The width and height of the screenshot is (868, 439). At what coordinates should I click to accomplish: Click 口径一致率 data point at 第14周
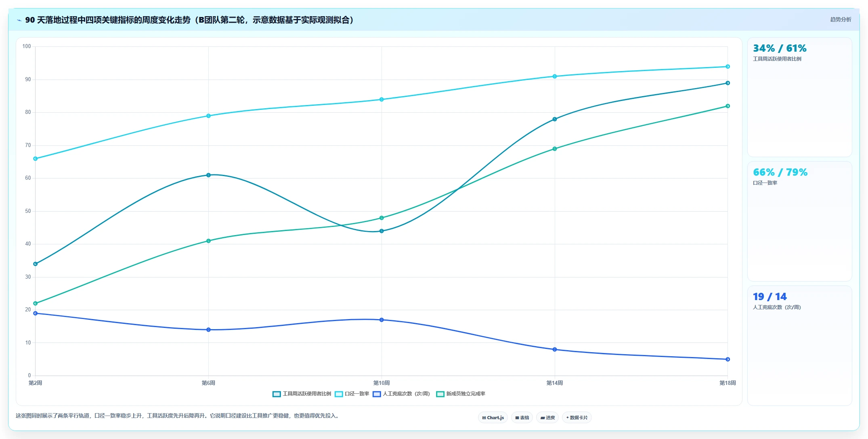click(x=555, y=76)
